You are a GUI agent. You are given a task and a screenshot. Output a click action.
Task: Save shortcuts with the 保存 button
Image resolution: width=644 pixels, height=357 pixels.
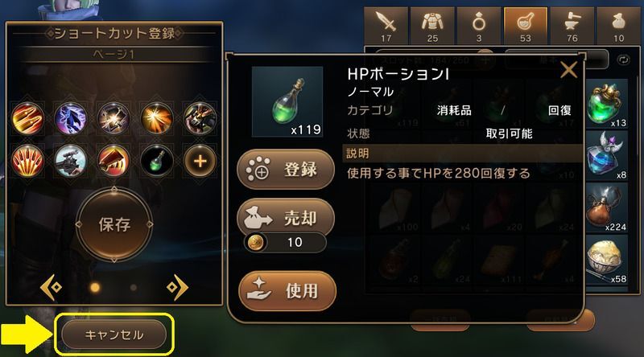pos(114,224)
